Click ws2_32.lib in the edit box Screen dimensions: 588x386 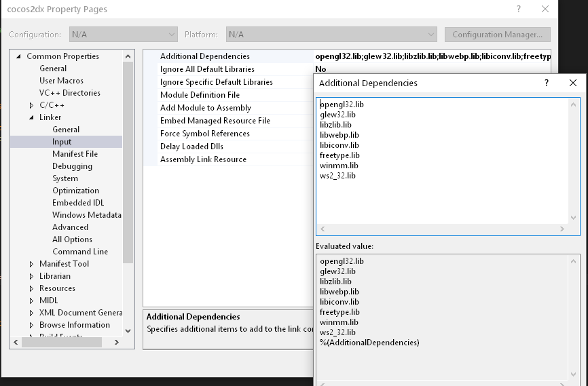pos(337,176)
